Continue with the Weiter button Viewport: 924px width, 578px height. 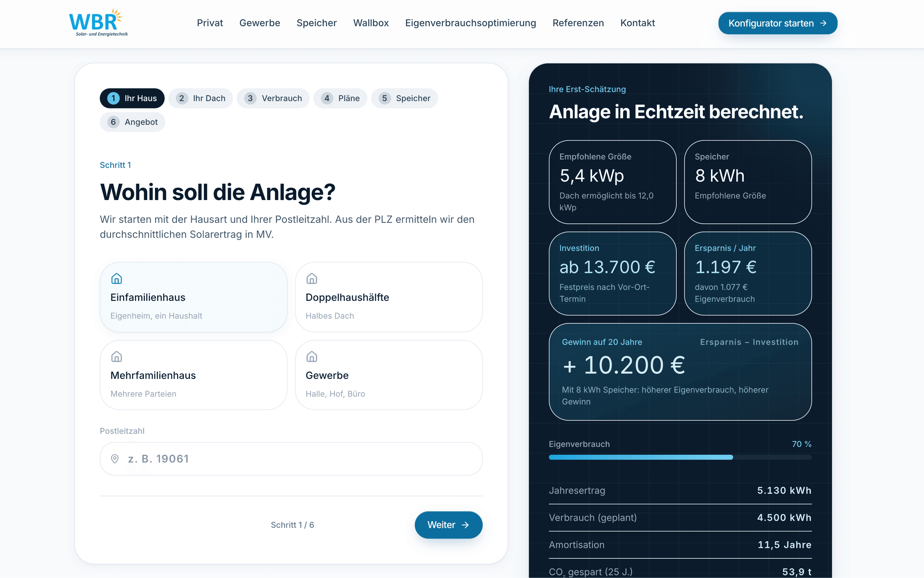(449, 525)
